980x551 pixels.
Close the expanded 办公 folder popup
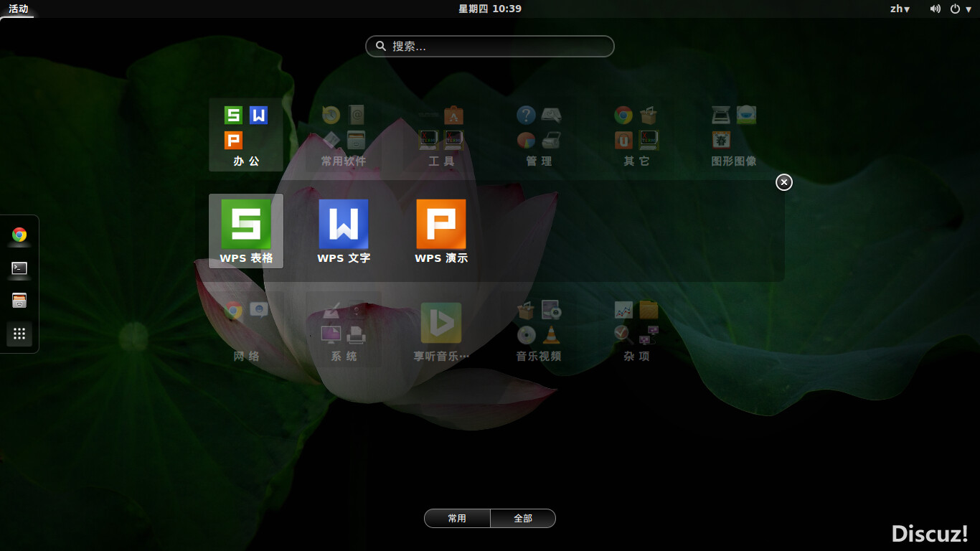(x=784, y=182)
